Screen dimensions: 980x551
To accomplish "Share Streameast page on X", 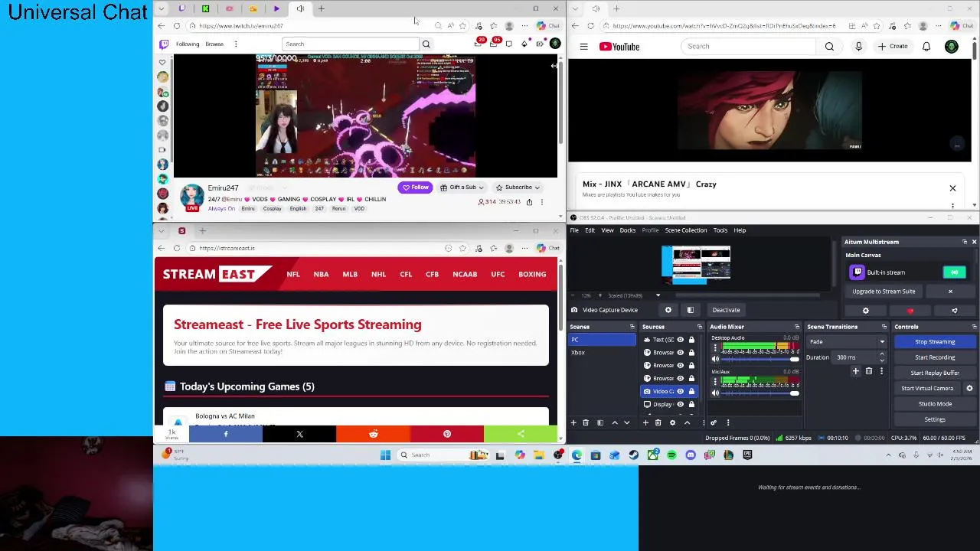I will coord(299,434).
